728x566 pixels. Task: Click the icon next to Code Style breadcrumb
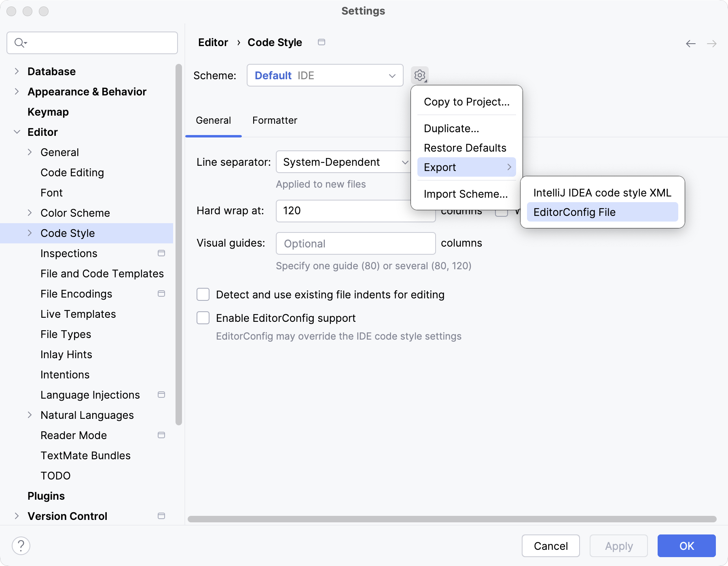pyautogui.click(x=322, y=42)
